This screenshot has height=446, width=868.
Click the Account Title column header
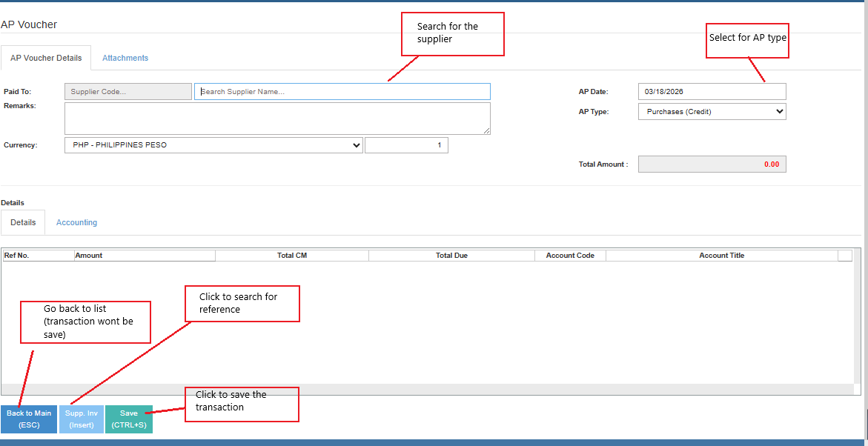coord(721,256)
